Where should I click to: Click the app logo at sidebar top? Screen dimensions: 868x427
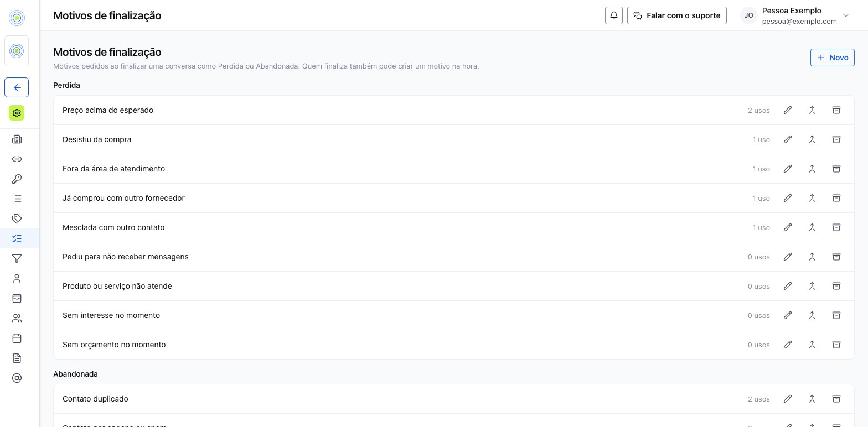17,18
